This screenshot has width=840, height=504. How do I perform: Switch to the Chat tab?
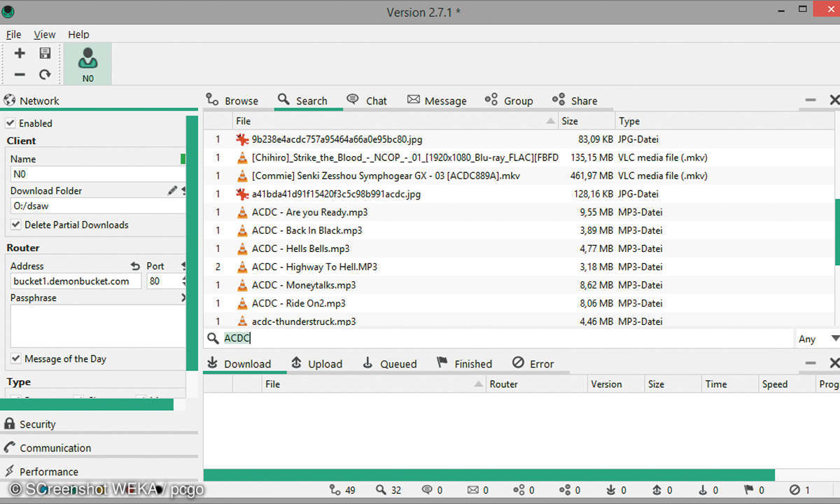click(x=367, y=101)
